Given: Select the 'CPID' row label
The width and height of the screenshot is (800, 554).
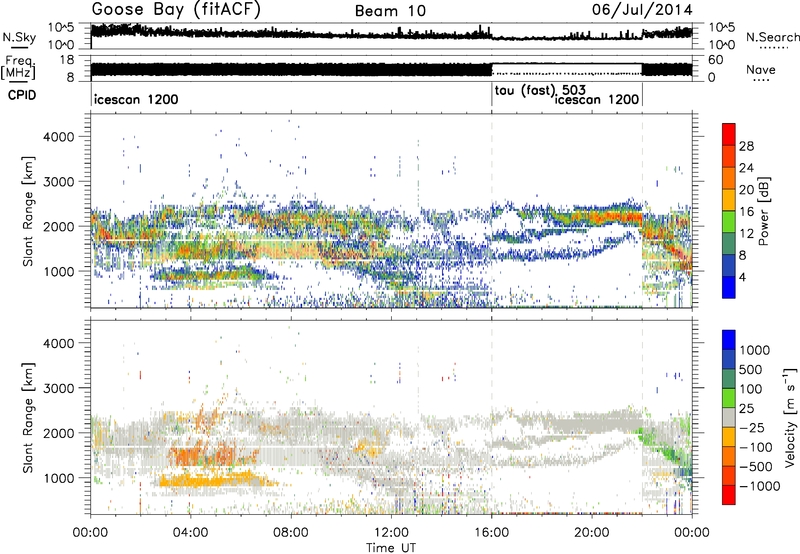Looking at the screenshot, I should pyautogui.click(x=22, y=95).
